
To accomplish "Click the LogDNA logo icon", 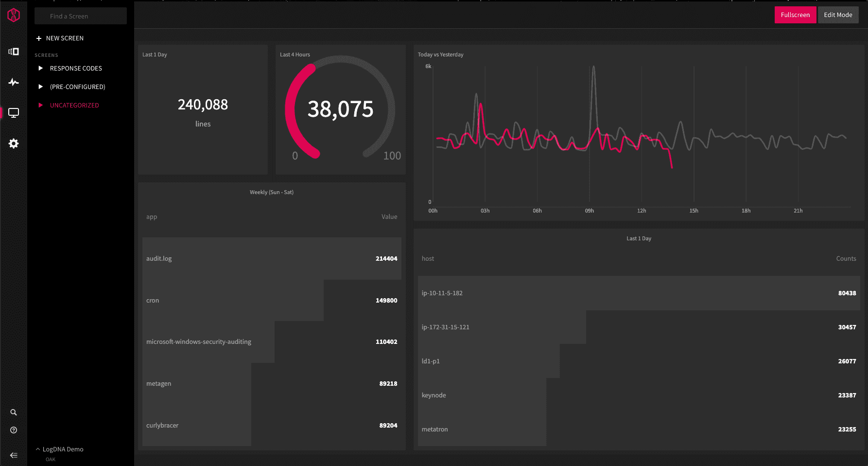I will (x=14, y=15).
